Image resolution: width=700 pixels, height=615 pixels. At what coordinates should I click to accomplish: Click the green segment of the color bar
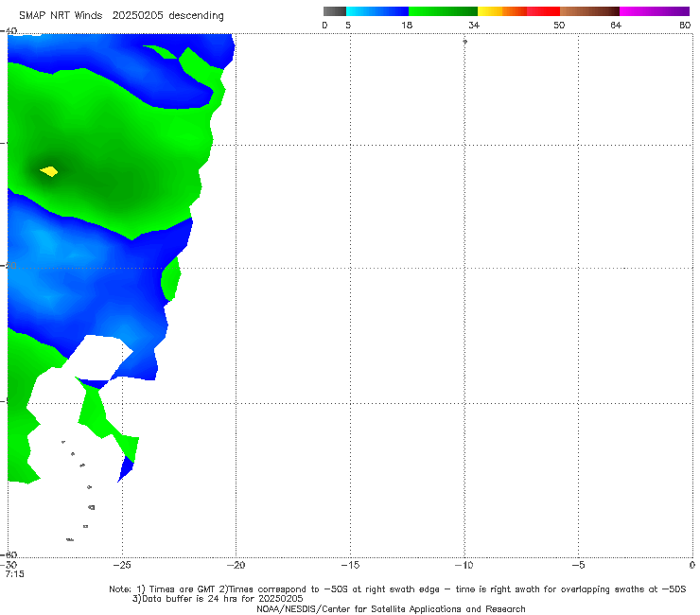tap(443, 11)
